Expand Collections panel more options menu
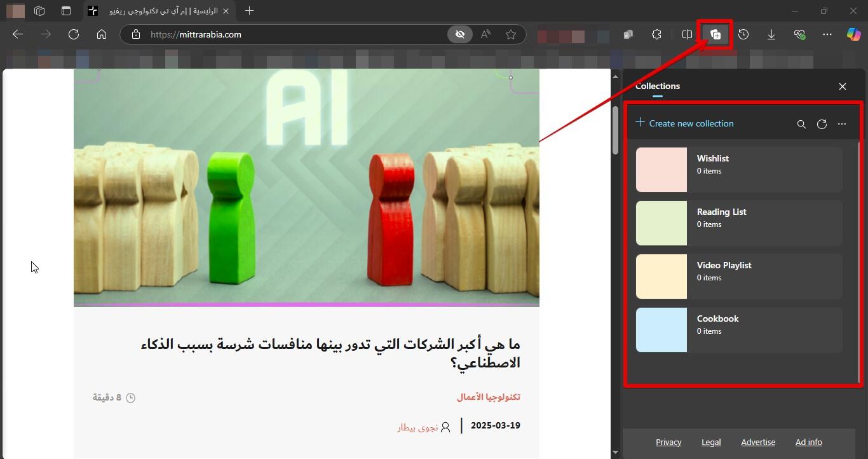Viewport: 868px width, 459px height. coord(842,124)
